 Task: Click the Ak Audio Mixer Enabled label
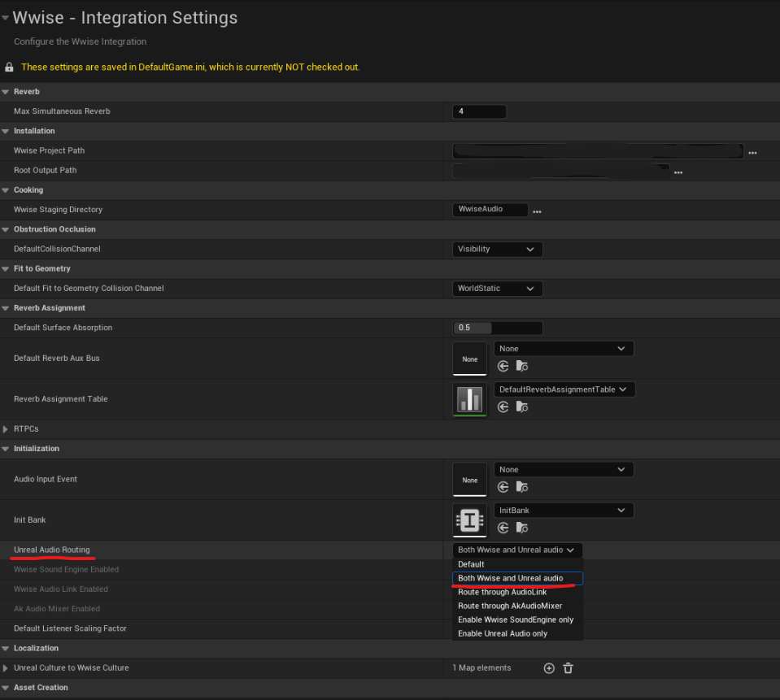tap(57, 609)
